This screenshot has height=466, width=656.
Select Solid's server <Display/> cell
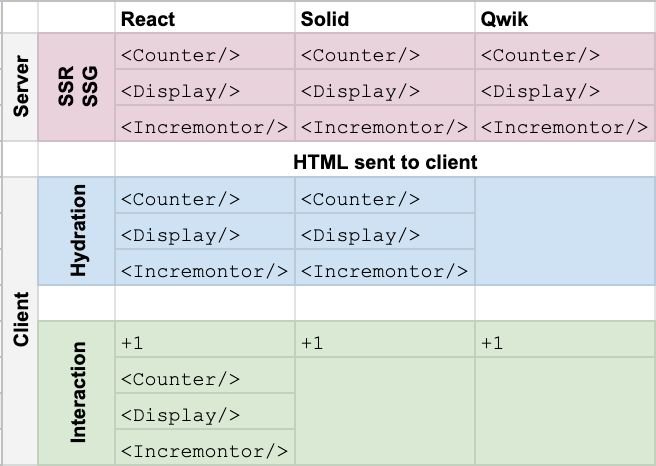tap(385, 92)
